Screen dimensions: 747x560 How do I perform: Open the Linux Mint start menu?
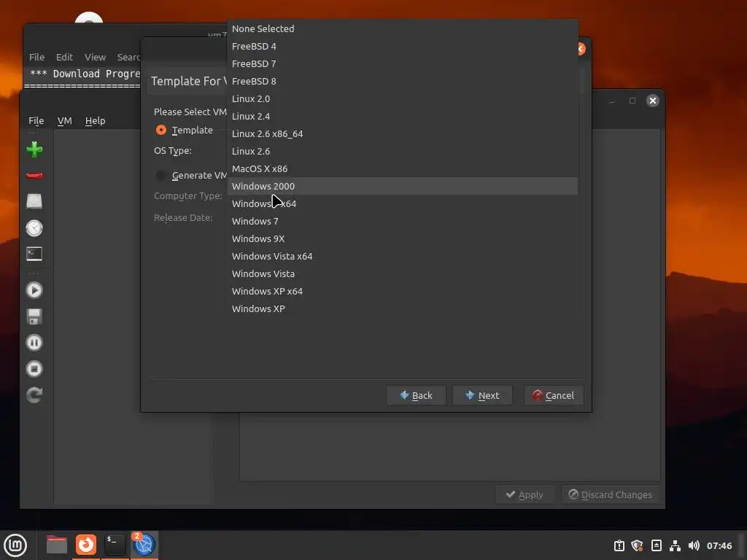coord(15,545)
